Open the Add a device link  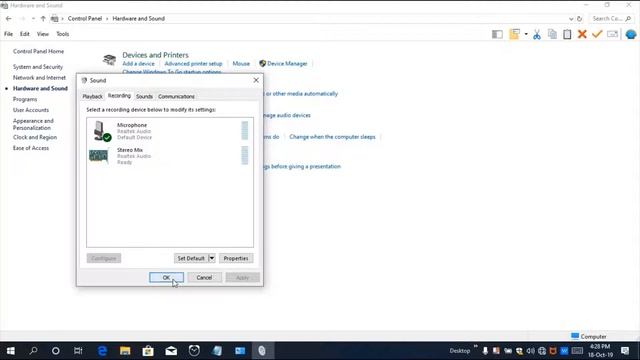click(138, 64)
